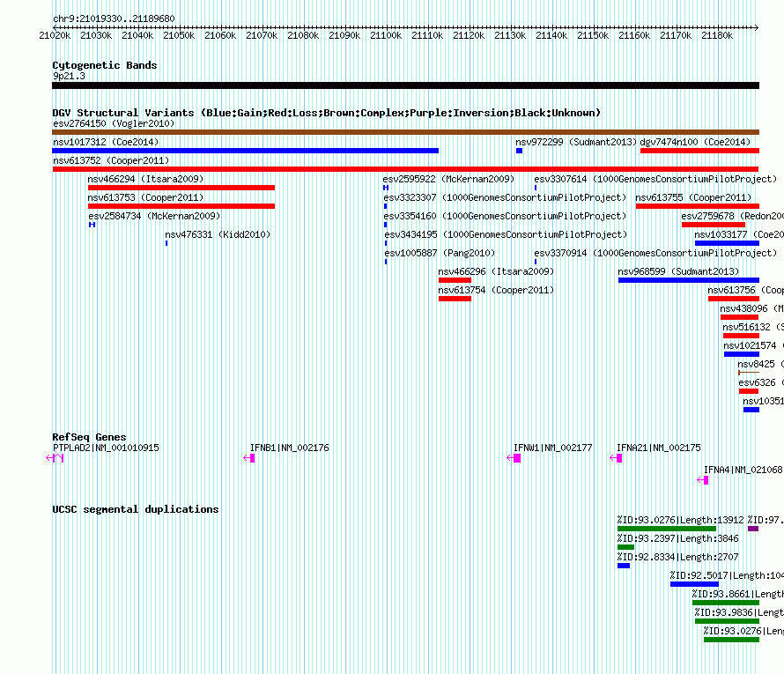The width and height of the screenshot is (784, 674).
Task: Click the blue nsv1021574 gain bar
Action: (742, 354)
